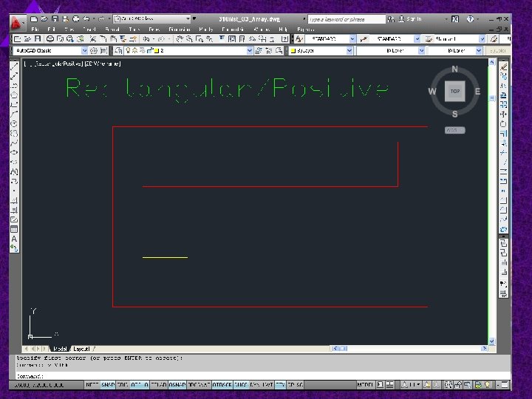Click the Model tab
Screen dimensions: 532x399
click(x=60, y=349)
